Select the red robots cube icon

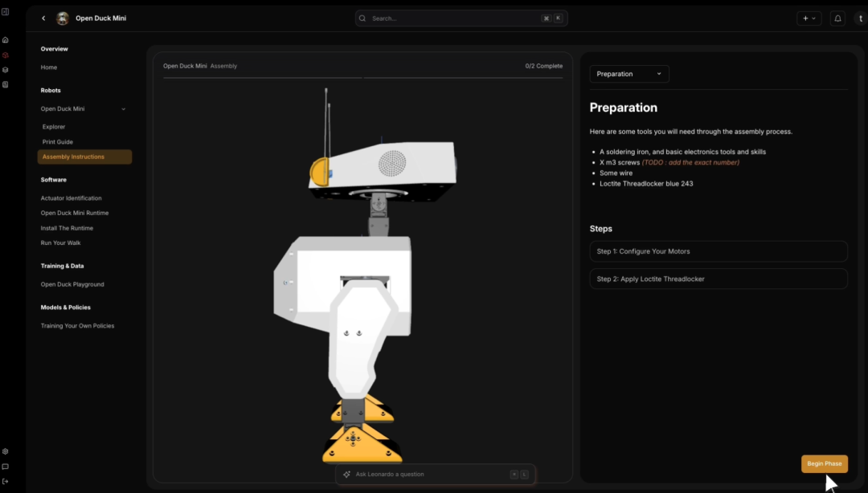coord(6,55)
